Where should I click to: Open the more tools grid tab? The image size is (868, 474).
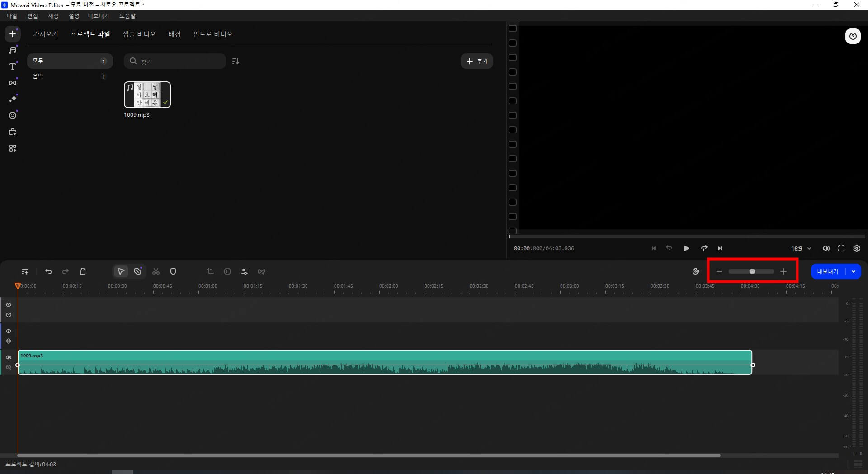click(13, 148)
